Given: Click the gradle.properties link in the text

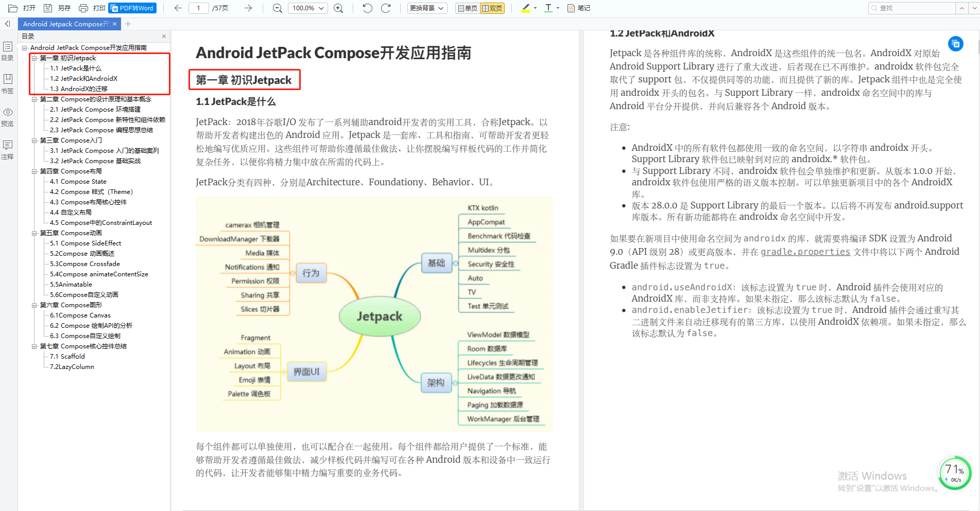Looking at the screenshot, I should 805,252.
